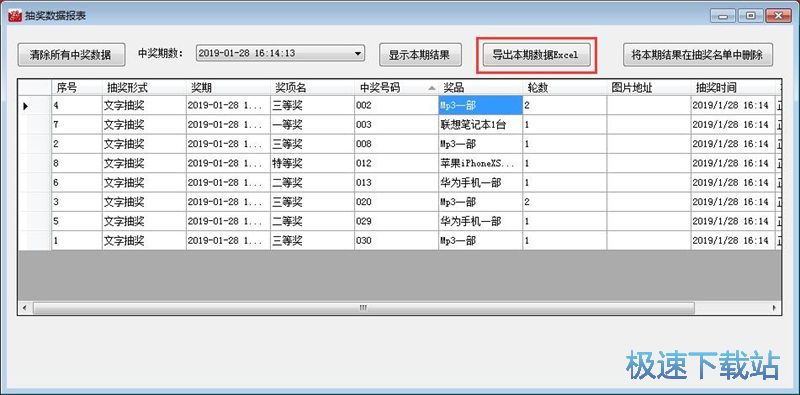Click the 轮数 column header

(565, 87)
